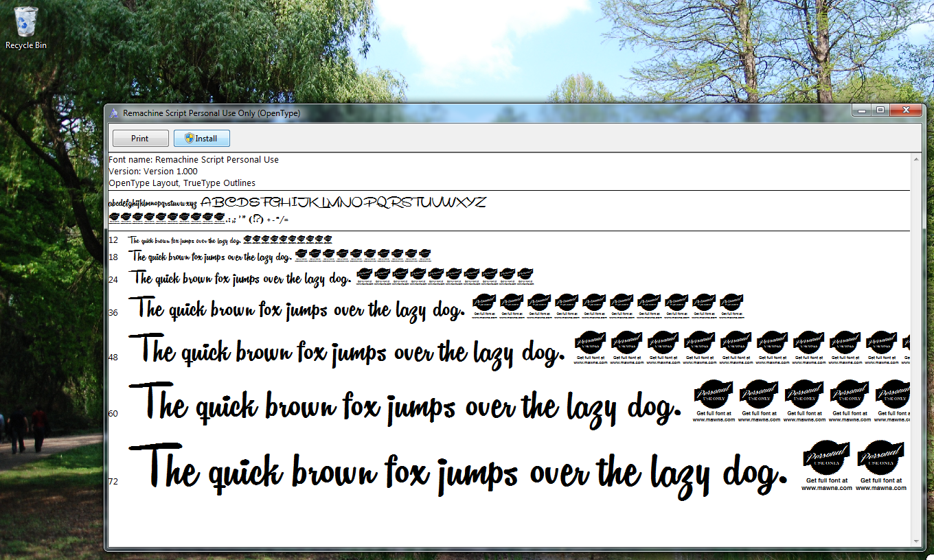Click the size 12 sample sentence
The height and width of the screenshot is (560, 934).
click(185, 240)
